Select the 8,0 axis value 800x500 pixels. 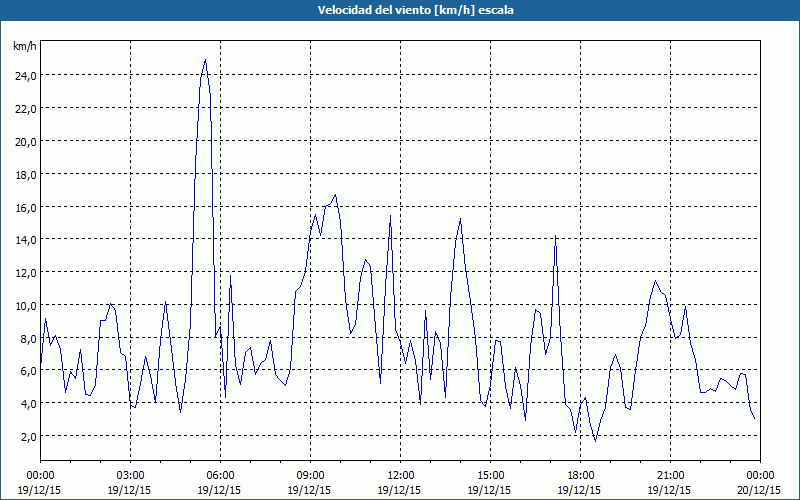pyautogui.click(x=28, y=339)
